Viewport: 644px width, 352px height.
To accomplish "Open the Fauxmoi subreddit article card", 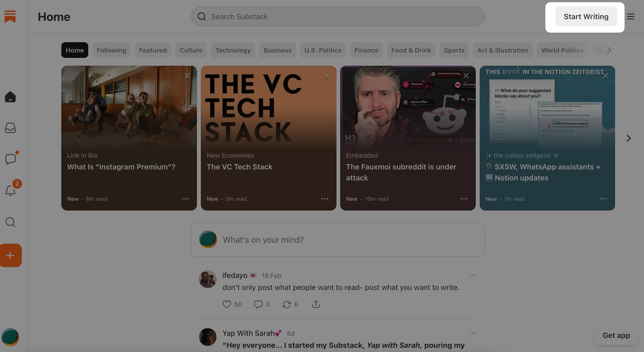I will (407, 138).
